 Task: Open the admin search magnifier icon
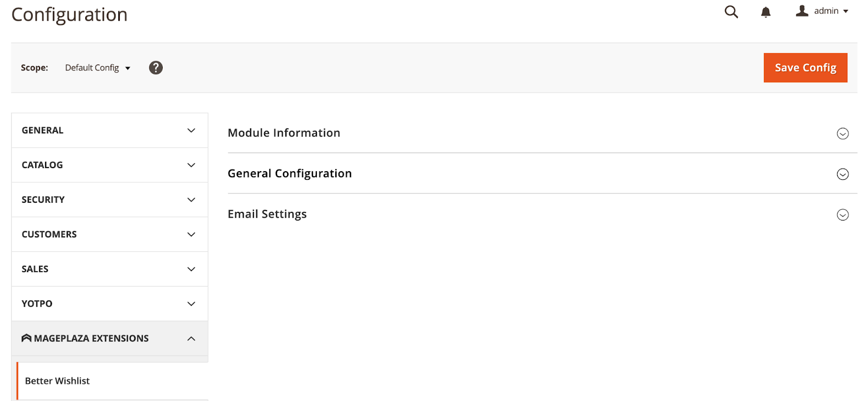point(731,12)
